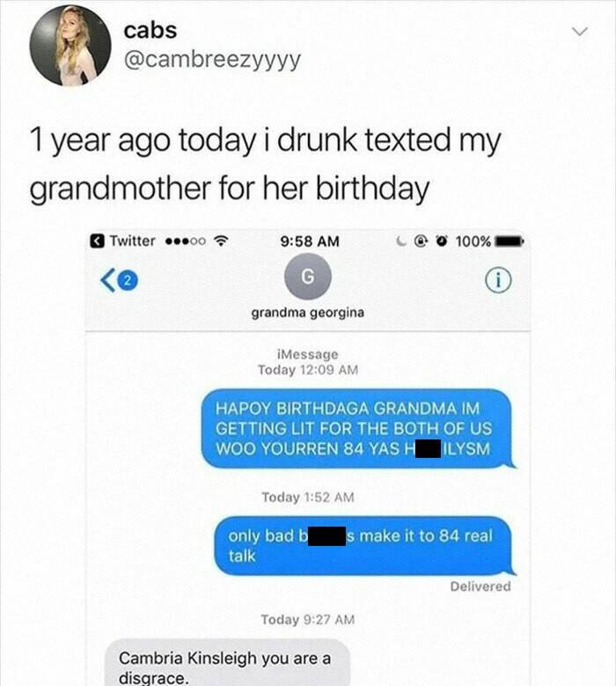
Task: Tap the Wi-Fi status icon
Action: pos(221,241)
